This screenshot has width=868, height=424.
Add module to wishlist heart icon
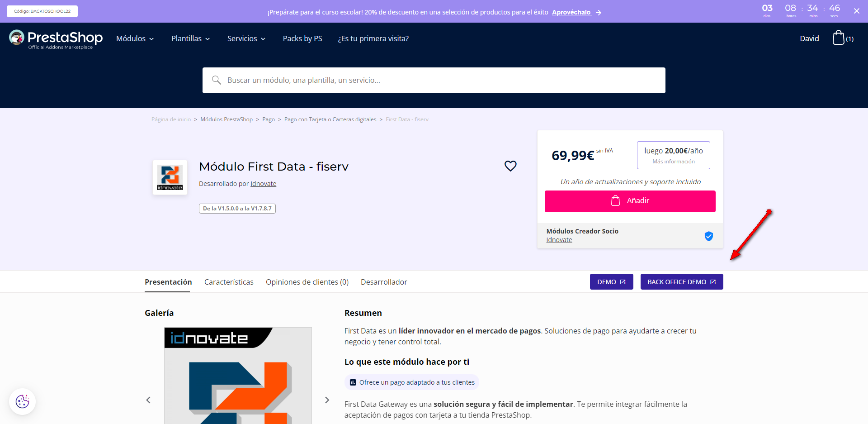click(x=510, y=166)
